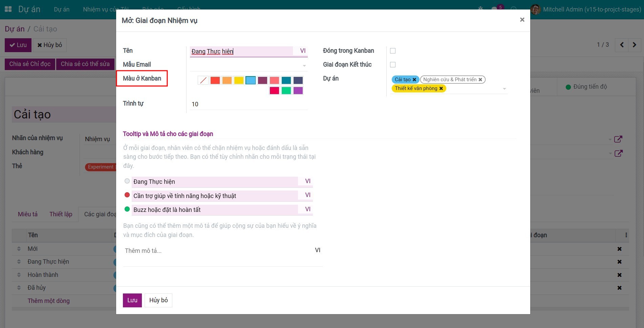Viewport: 644px width, 328px height.
Task: Click Lưu button in dialog footer
Action: click(x=132, y=300)
